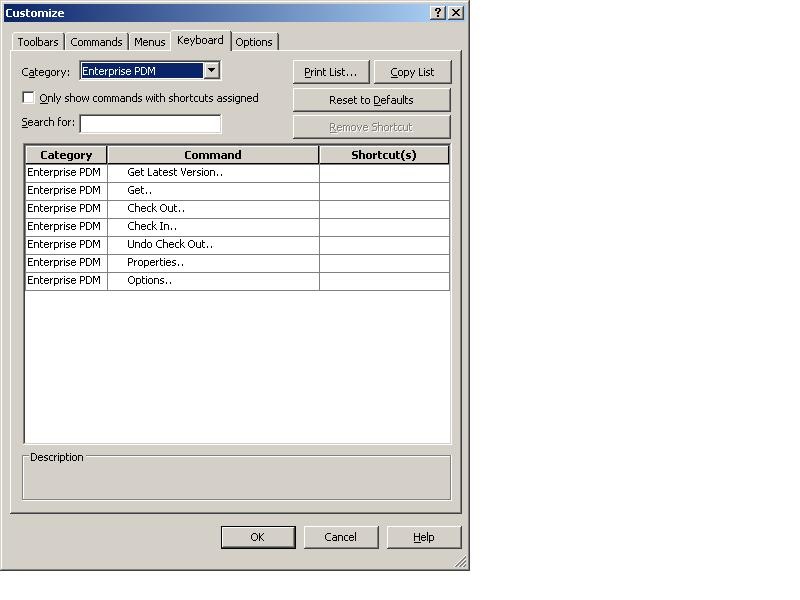This screenshot has height=600, width=800.
Task: Confirm with the OK button
Action: coord(258,537)
